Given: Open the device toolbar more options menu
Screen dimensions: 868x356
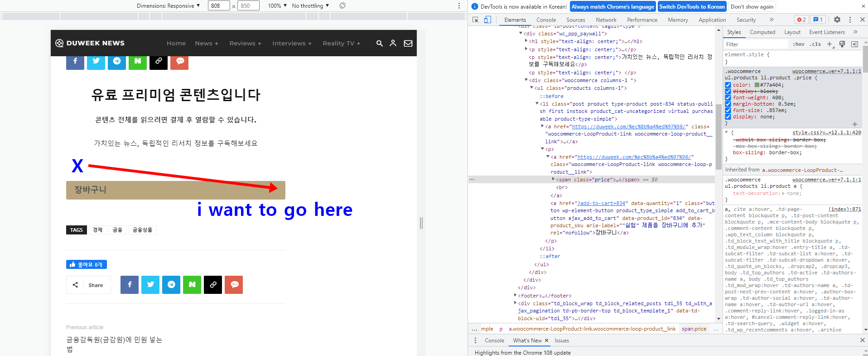Looking at the screenshot, I should click(x=459, y=5).
